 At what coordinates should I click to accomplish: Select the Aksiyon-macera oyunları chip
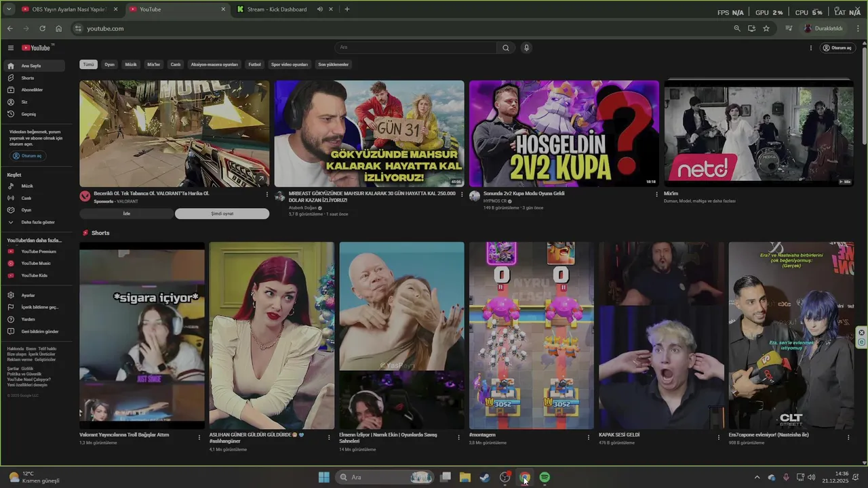(x=214, y=64)
